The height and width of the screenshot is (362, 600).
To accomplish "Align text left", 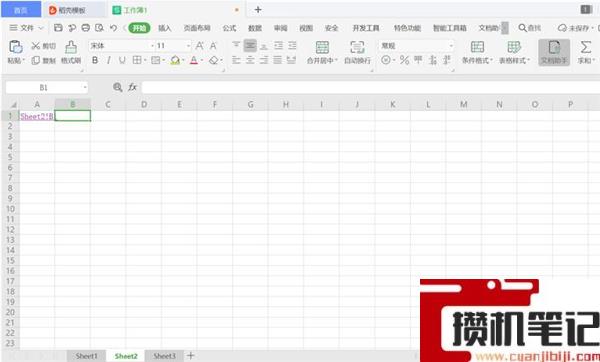I will [236, 60].
